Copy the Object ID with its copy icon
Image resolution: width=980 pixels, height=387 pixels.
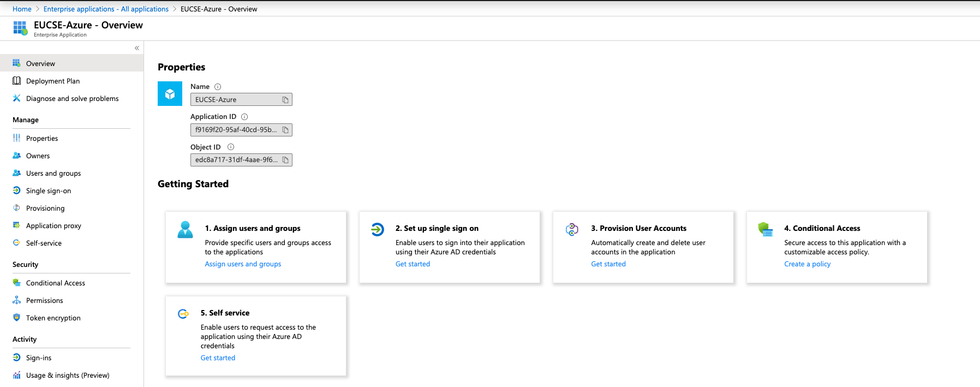[x=285, y=160]
